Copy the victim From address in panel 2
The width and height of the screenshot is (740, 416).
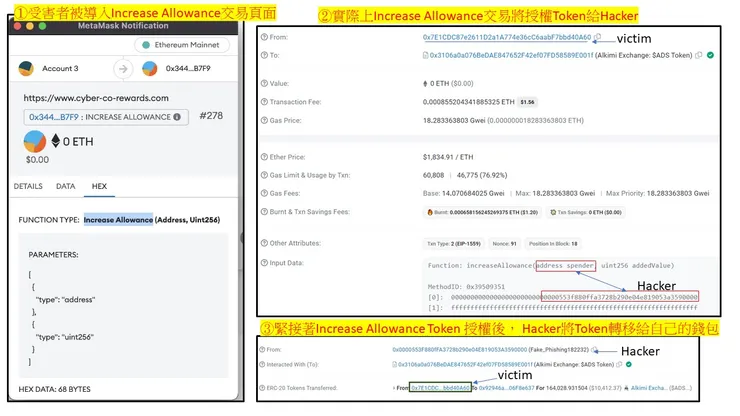(597, 37)
